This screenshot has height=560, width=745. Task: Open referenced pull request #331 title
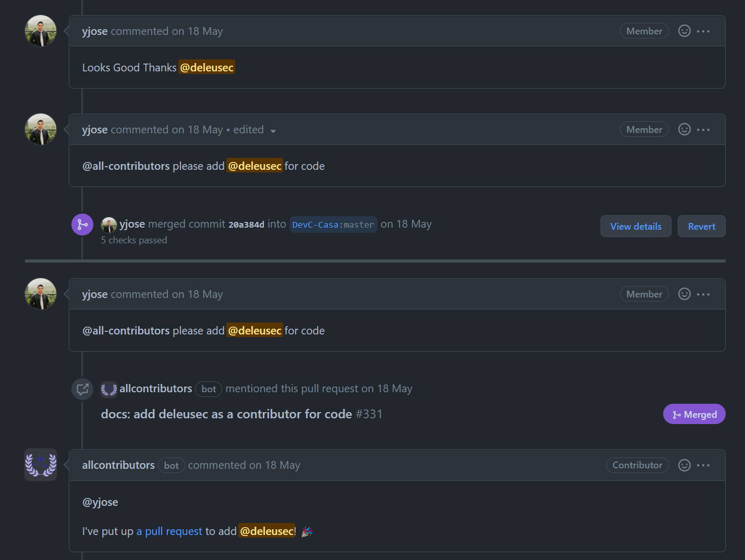(226, 414)
